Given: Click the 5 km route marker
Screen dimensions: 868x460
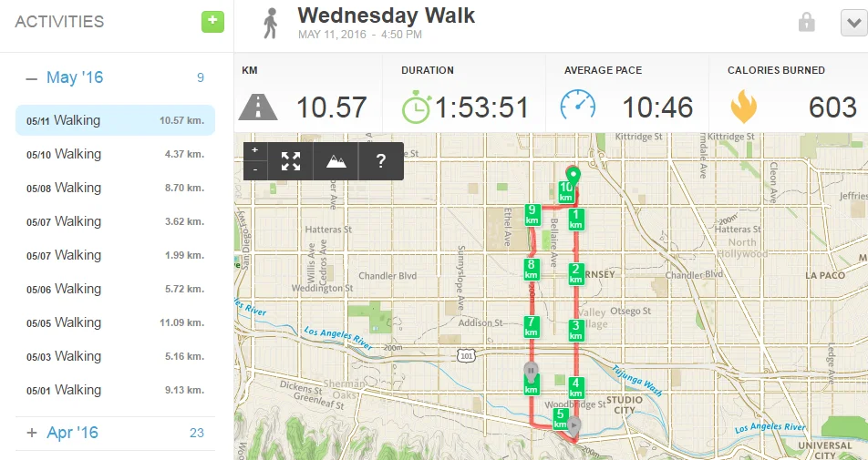Looking at the screenshot, I should [562, 417].
